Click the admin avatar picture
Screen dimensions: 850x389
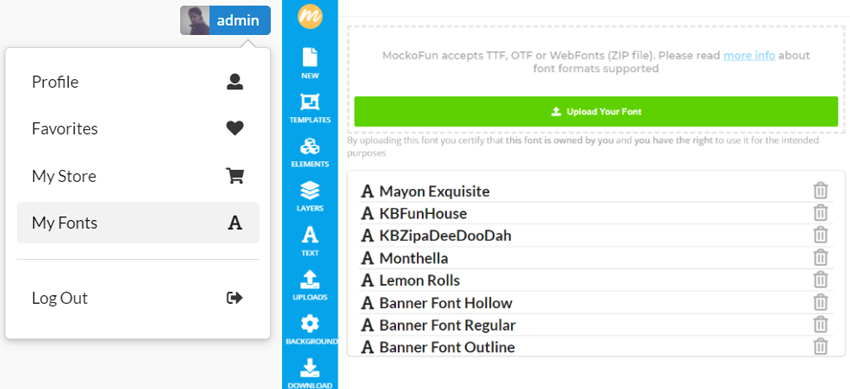click(x=195, y=21)
